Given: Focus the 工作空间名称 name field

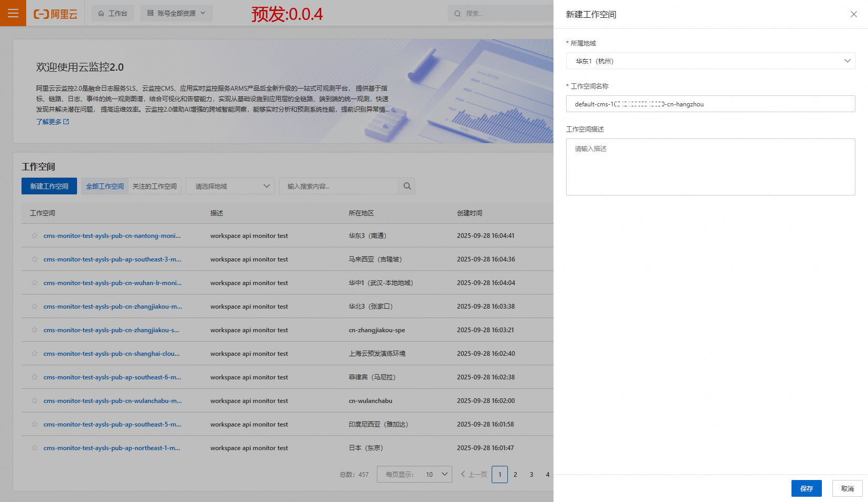Looking at the screenshot, I should click(711, 104).
